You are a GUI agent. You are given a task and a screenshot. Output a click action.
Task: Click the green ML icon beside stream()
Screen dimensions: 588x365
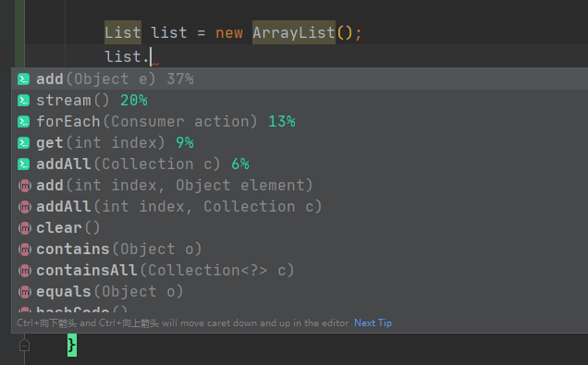tap(24, 101)
